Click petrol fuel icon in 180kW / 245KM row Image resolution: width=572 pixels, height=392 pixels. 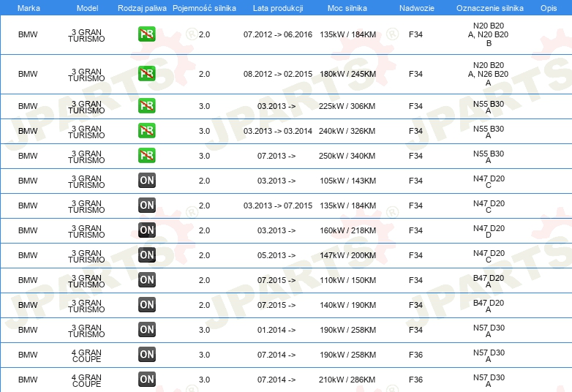tap(146, 74)
